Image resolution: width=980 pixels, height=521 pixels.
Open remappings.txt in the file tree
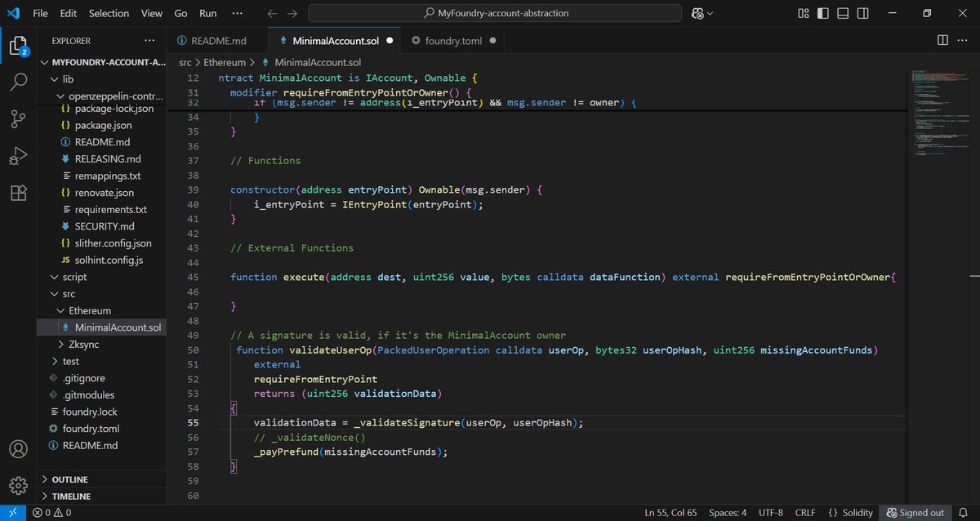(x=108, y=176)
